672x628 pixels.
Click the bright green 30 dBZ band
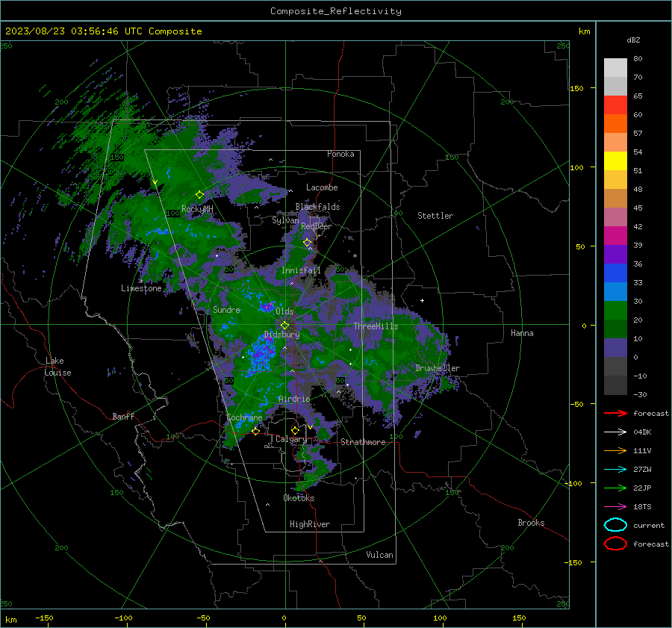pyautogui.click(x=615, y=310)
